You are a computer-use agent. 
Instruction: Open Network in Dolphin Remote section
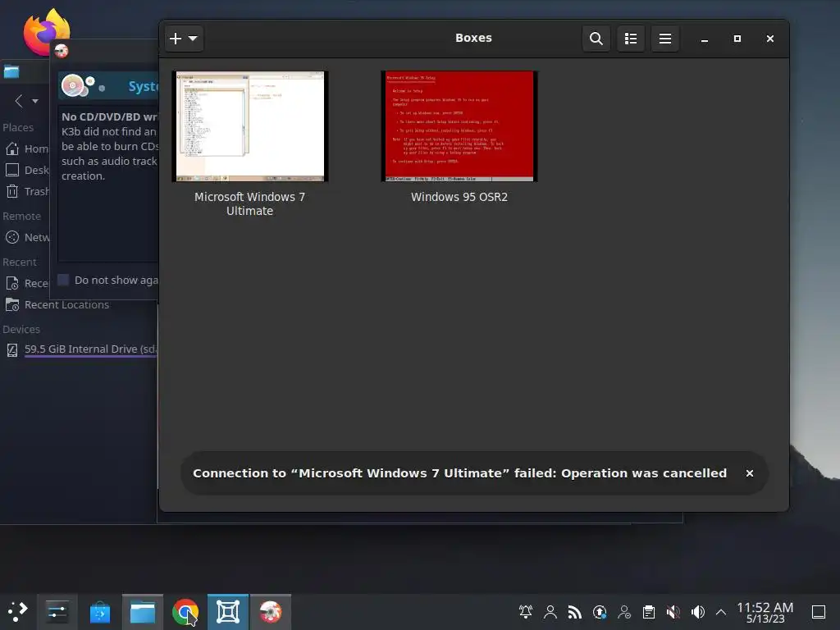27,237
